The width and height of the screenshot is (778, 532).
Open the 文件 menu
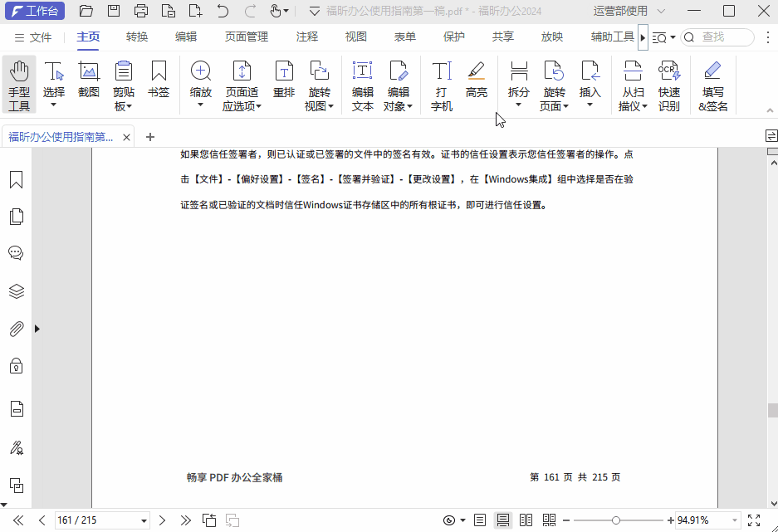42,37
